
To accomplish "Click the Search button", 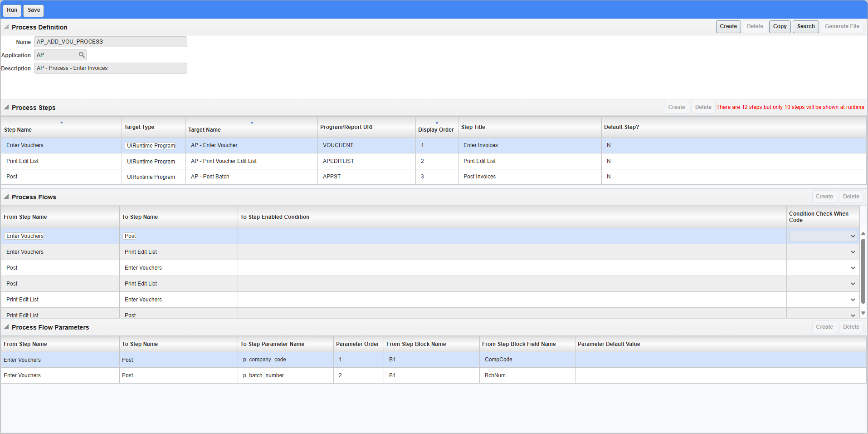I will [806, 26].
